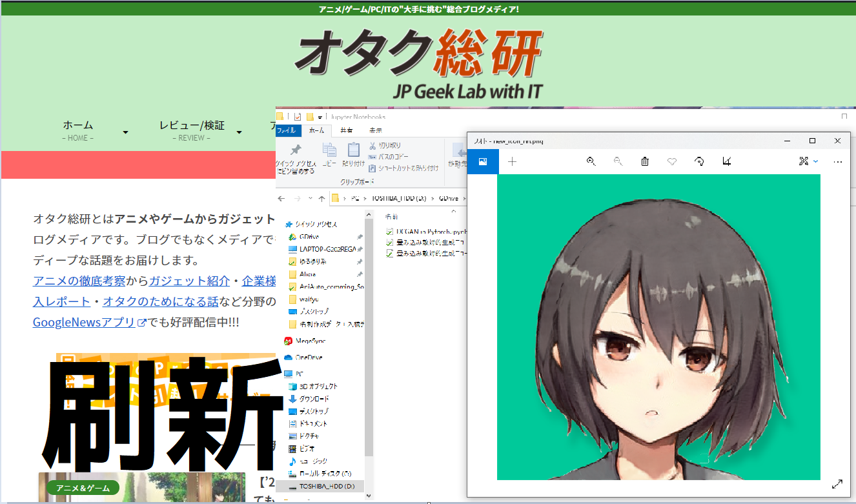Select PC in the navigation pane

point(294,374)
